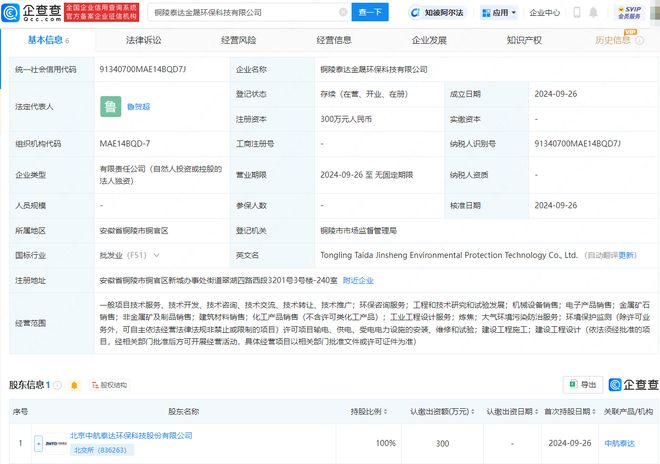Screen dimensions: 660x464
Task: Click the shareholder company logo thumbnail
Action: coord(56,443)
